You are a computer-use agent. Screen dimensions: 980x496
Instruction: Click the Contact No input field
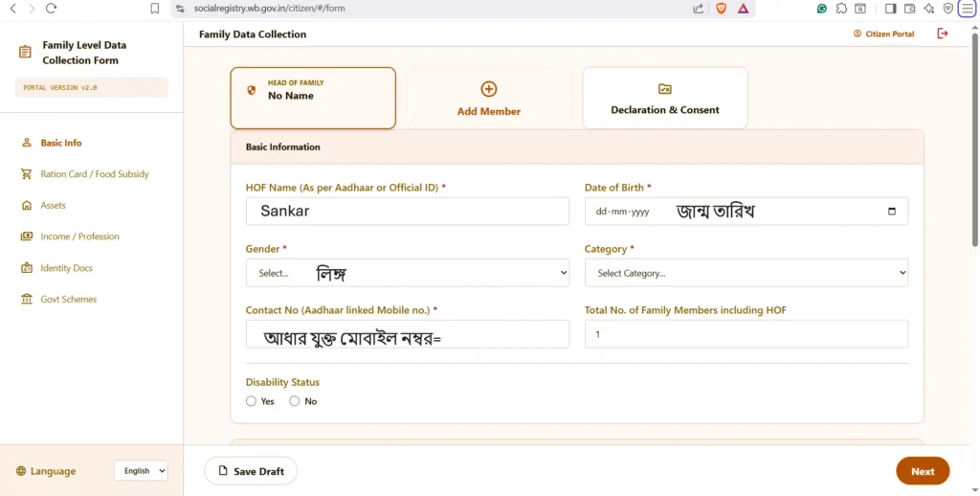pyautogui.click(x=408, y=334)
